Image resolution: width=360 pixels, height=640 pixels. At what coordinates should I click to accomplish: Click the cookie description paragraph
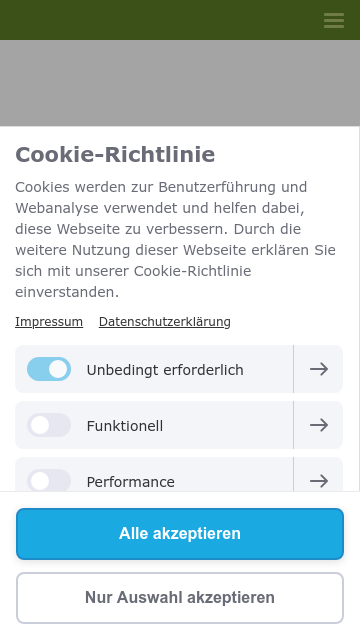point(176,240)
